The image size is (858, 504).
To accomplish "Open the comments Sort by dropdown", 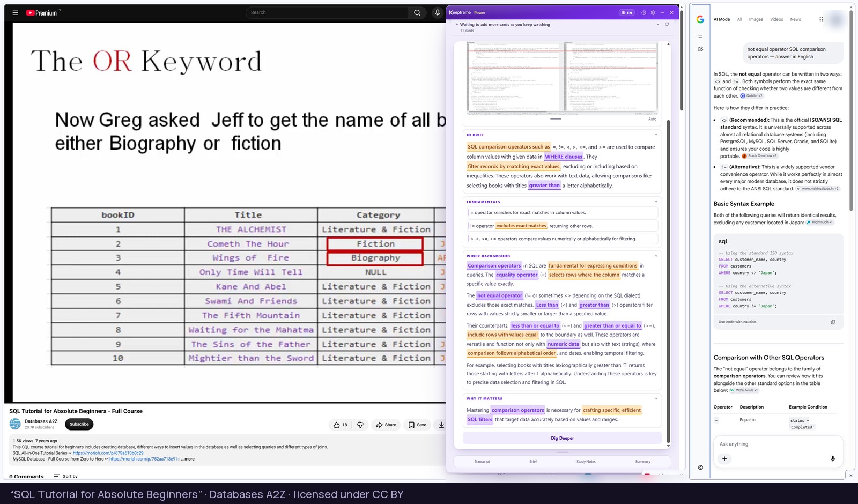I will 65,476.
